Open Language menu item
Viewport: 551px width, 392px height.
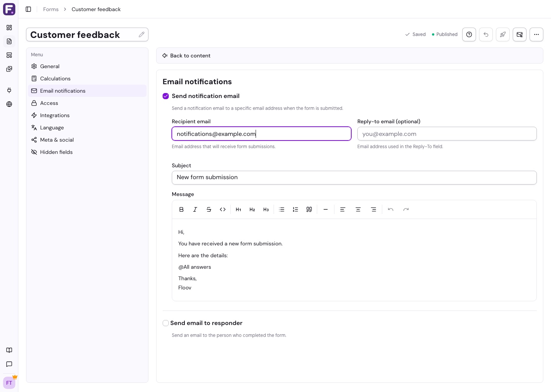87,127
